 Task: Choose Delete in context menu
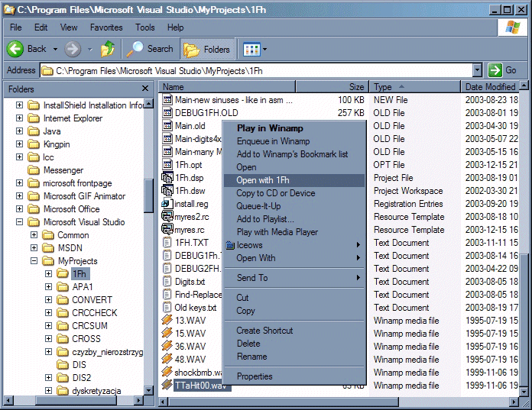click(294, 344)
